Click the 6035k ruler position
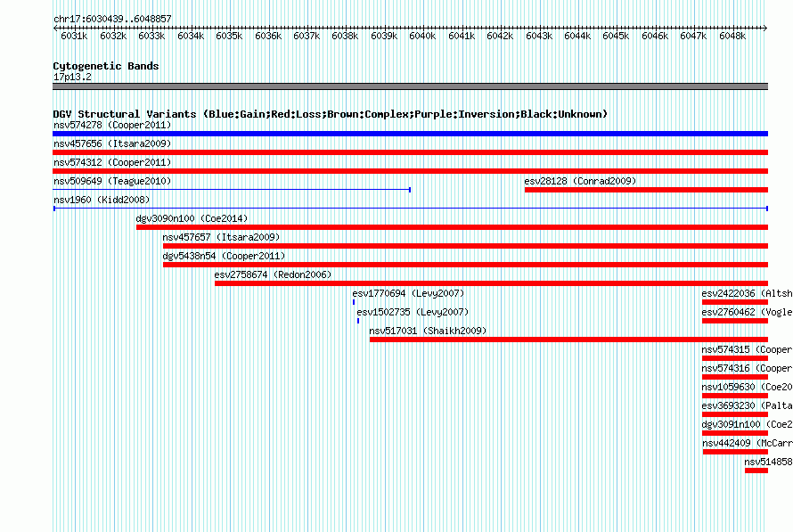Screen dimensions: 793x532 (x=229, y=36)
